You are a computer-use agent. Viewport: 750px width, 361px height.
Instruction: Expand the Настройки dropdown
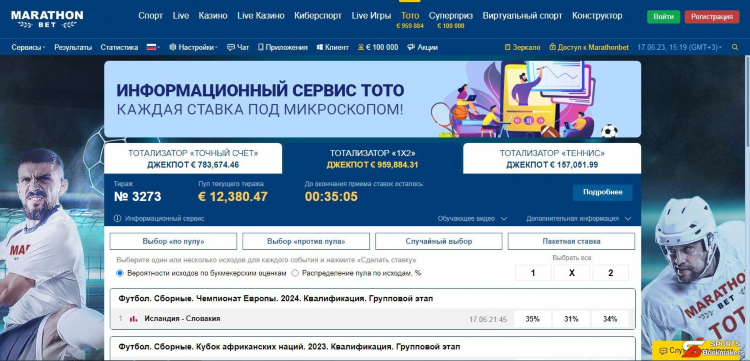pyautogui.click(x=193, y=47)
